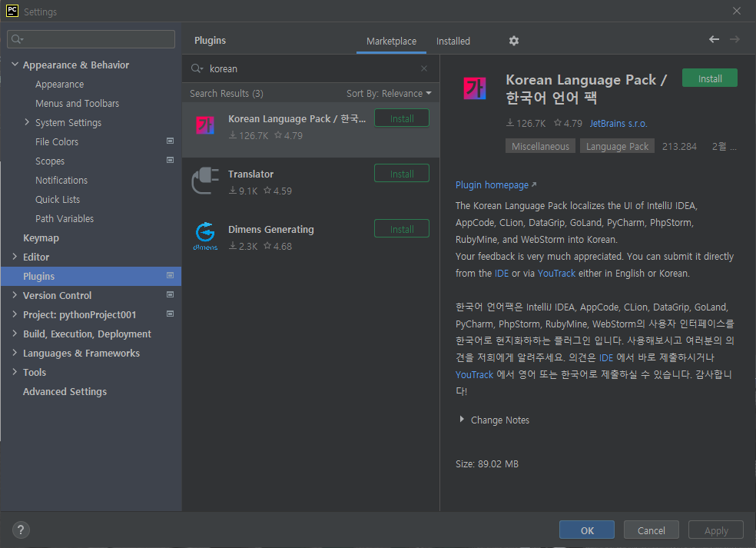Select Menus and Toolbars page

77,104
